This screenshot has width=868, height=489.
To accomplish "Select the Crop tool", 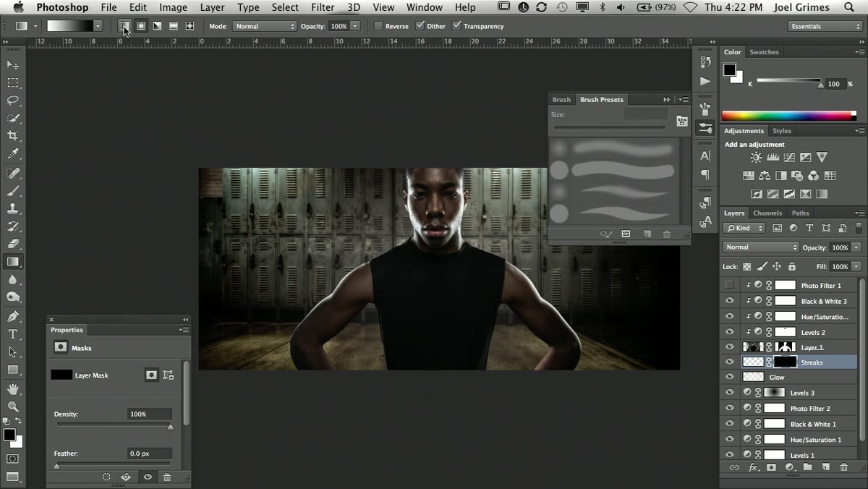I will pos(13,135).
